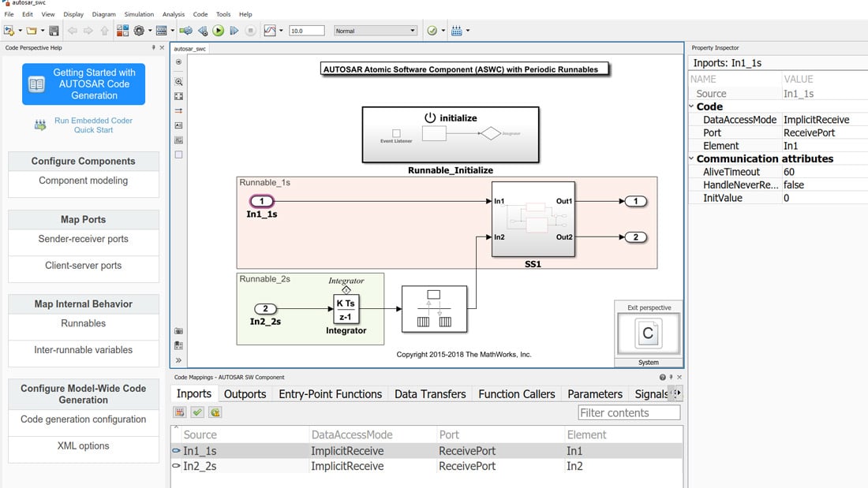868x488 pixels.
Task: Run the simulation
Action: 219,31
